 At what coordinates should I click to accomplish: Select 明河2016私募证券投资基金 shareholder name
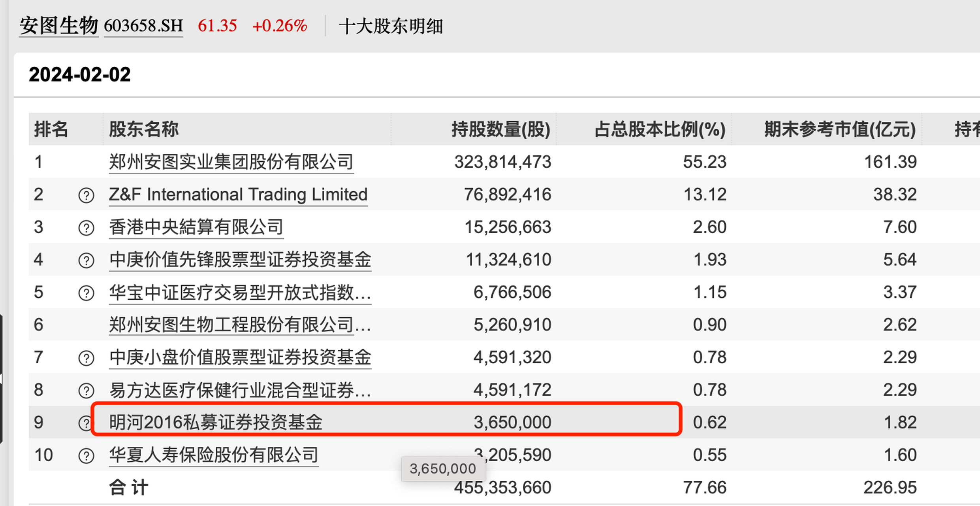[x=216, y=423]
